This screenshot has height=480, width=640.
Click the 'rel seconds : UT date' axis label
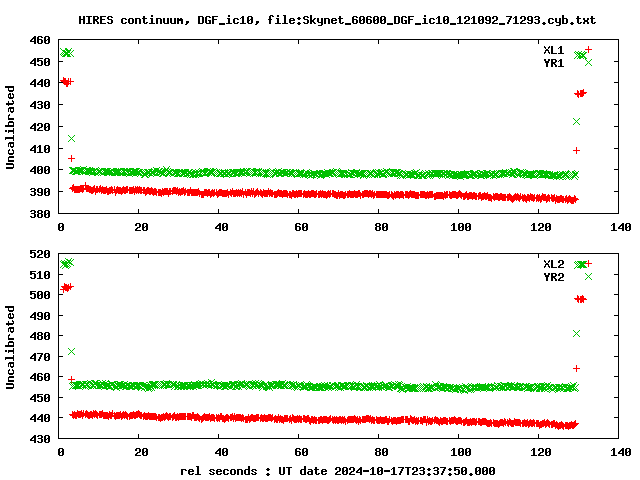338,471
